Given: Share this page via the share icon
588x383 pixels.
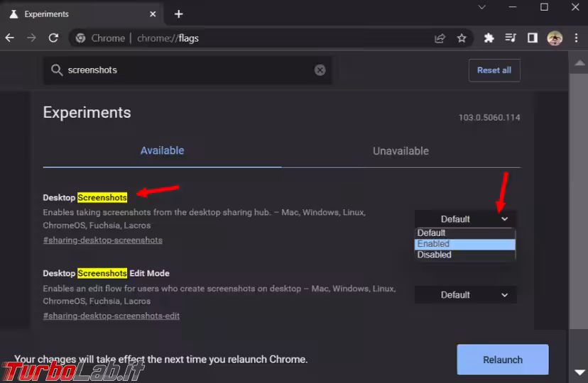Looking at the screenshot, I should (440, 38).
